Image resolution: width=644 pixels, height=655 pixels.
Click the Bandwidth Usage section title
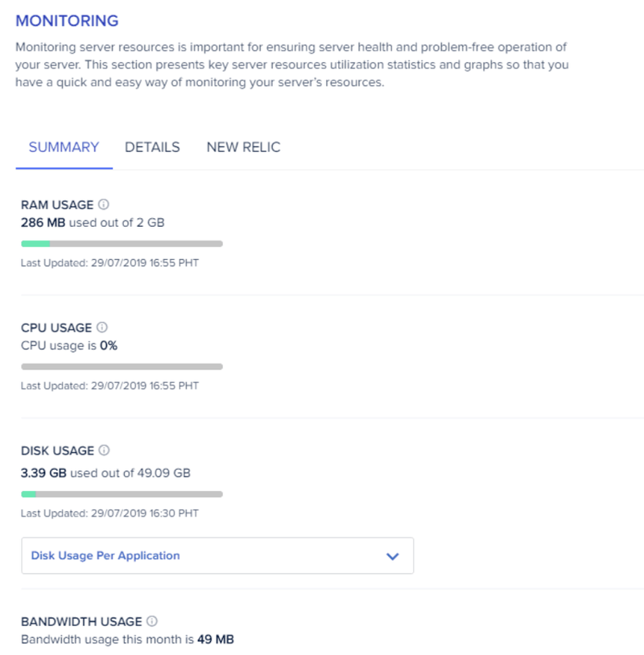point(81,621)
